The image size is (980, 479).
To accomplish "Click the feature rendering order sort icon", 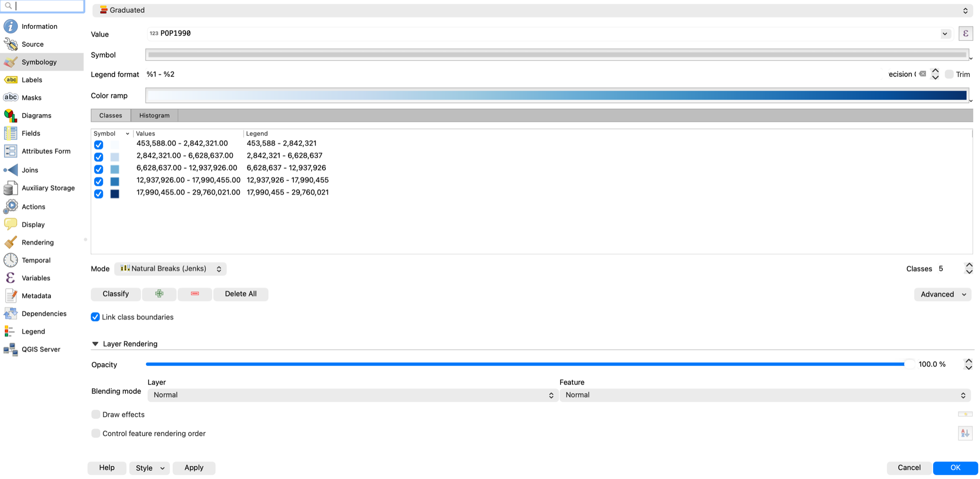I will click(965, 433).
